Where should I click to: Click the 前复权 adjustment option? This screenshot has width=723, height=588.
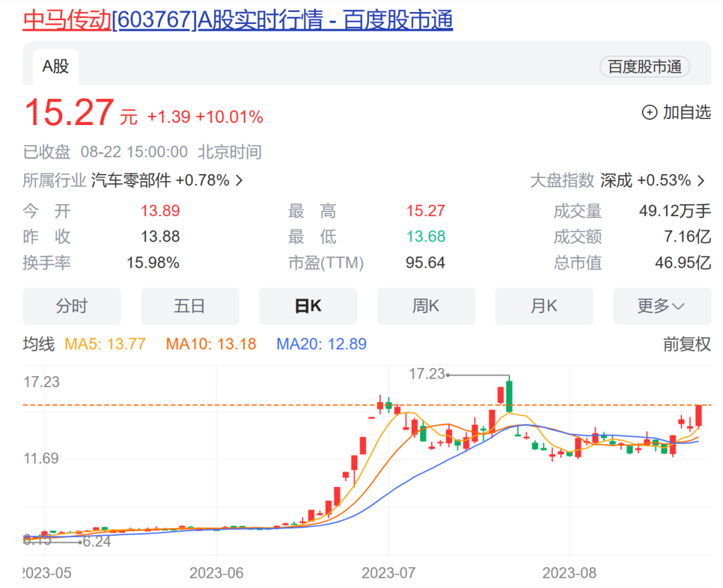[687, 344]
